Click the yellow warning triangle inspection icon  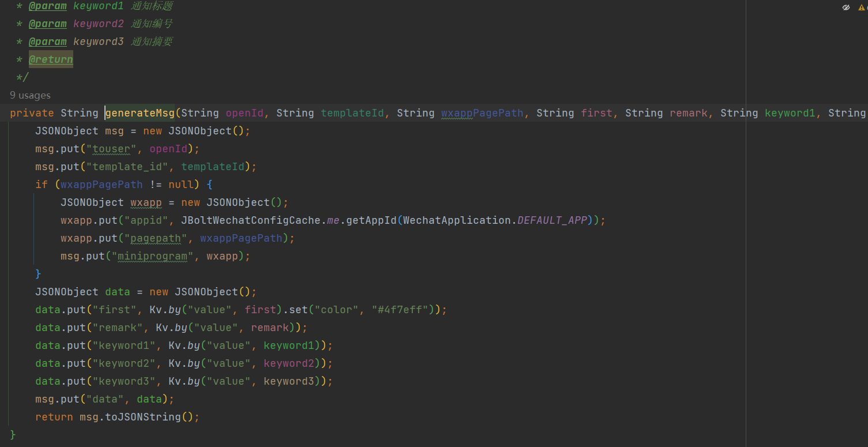tap(862, 7)
